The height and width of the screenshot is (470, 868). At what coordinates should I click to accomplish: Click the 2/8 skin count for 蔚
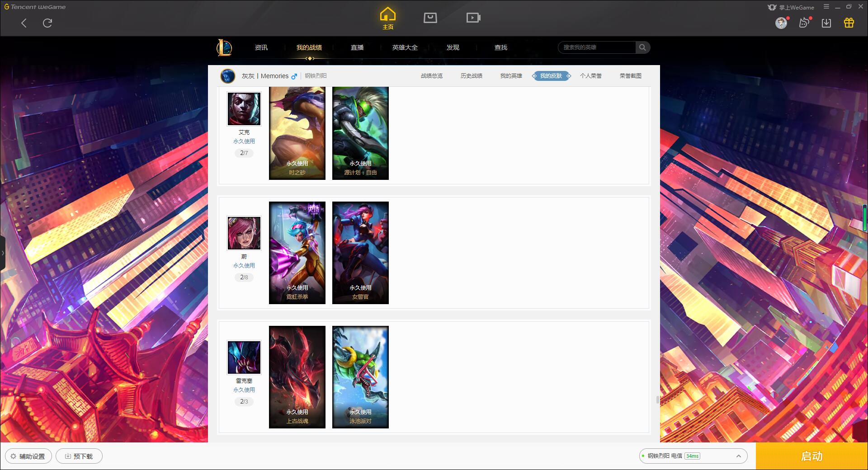244,277
